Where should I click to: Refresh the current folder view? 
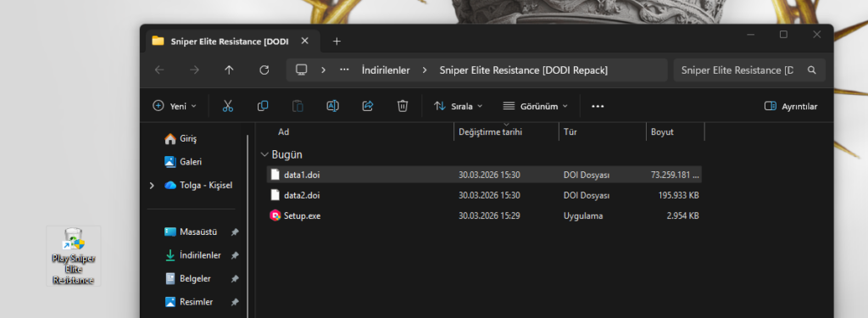[x=264, y=70]
